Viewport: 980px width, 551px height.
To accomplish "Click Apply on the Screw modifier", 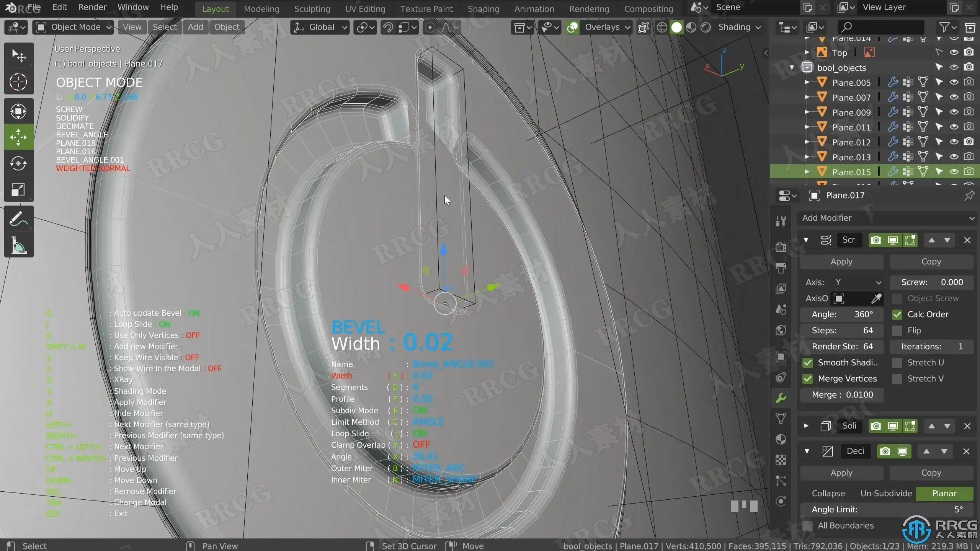I will [x=841, y=262].
